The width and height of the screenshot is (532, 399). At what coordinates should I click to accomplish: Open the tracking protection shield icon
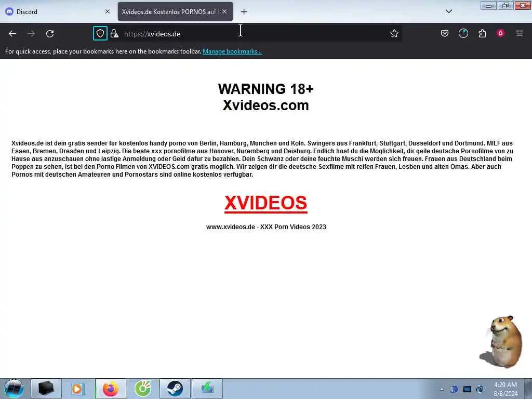pyautogui.click(x=100, y=34)
